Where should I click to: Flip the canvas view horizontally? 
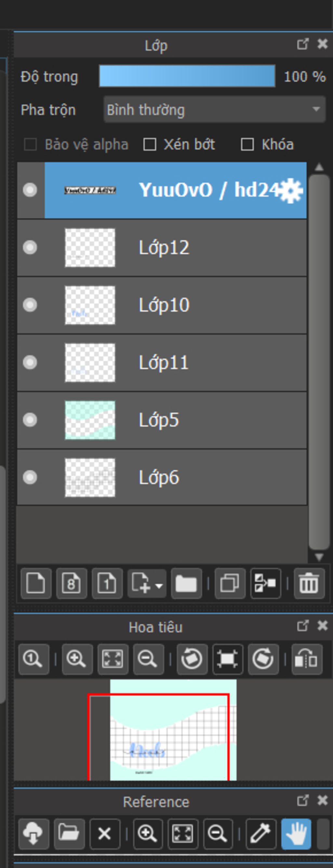[x=307, y=659]
